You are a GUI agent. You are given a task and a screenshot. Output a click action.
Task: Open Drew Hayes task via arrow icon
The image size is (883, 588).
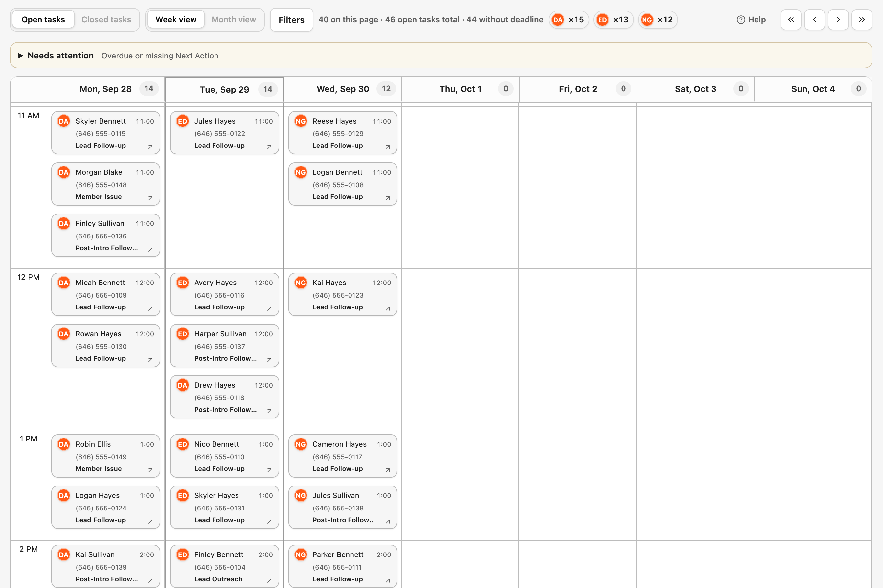(x=269, y=411)
